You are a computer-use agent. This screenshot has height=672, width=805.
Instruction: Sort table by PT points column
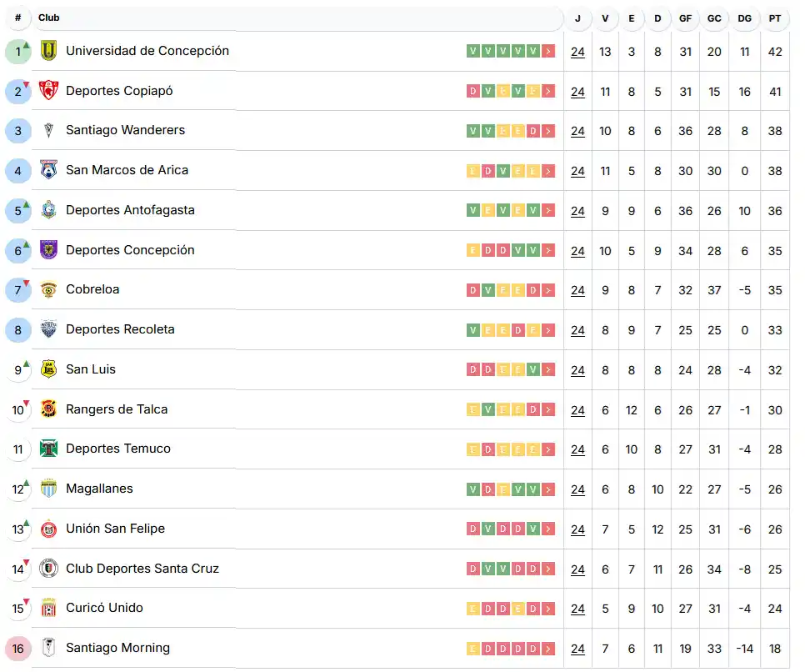pos(775,18)
